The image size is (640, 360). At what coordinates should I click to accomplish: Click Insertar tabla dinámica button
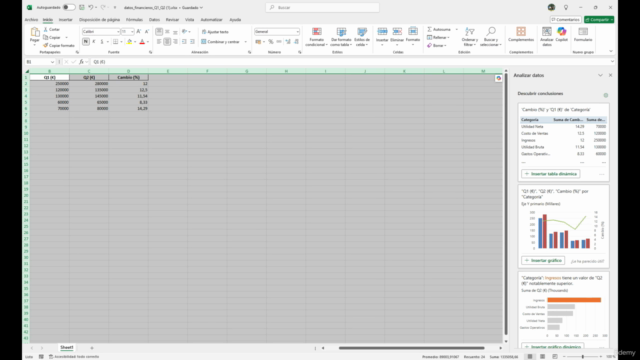[x=551, y=174]
